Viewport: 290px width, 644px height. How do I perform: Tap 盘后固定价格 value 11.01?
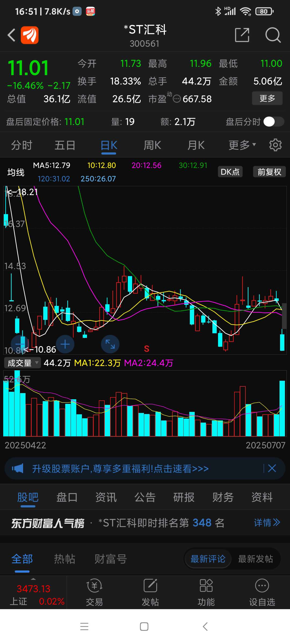tap(74, 122)
